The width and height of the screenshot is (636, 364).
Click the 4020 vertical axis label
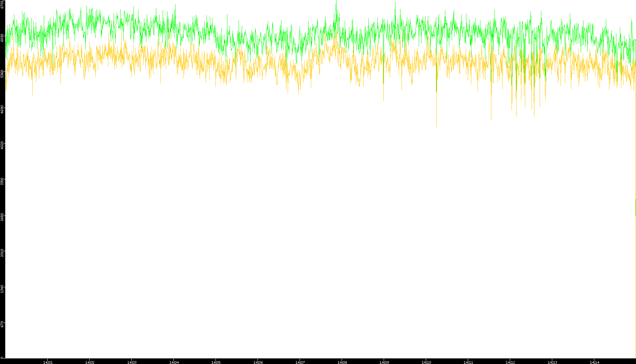click(2, 145)
